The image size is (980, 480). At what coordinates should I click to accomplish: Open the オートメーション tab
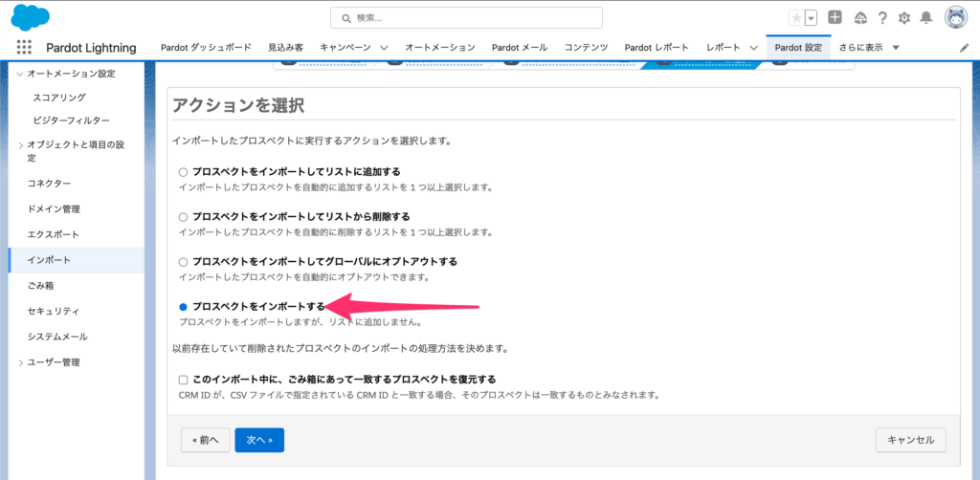pyautogui.click(x=440, y=48)
